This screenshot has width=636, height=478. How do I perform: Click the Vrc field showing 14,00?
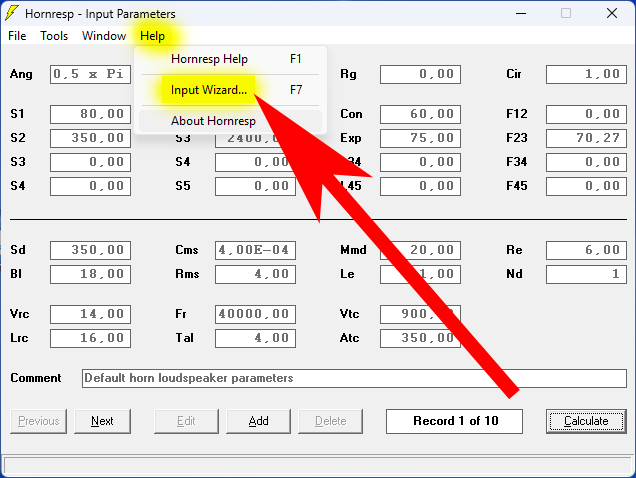(x=90, y=314)
